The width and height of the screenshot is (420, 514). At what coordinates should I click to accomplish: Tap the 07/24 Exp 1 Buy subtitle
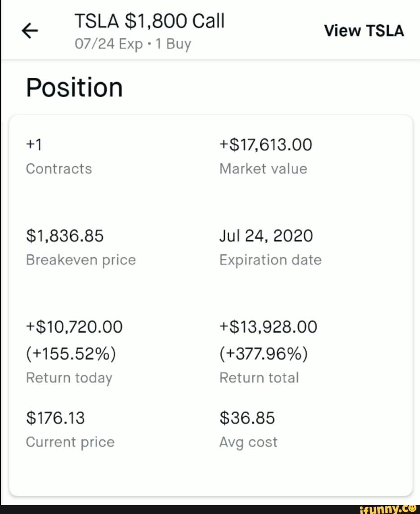click(133, 44)
